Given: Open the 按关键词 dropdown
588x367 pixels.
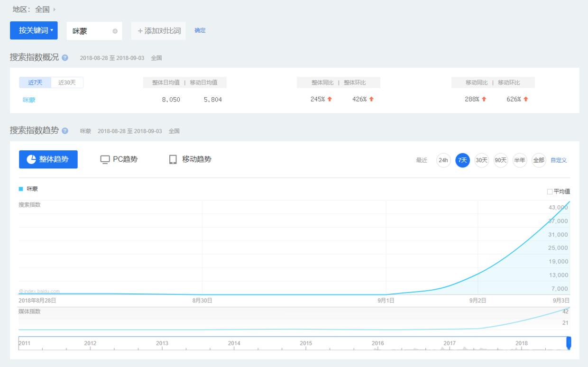Looking at the screenshot, I should tap(34, 30).
